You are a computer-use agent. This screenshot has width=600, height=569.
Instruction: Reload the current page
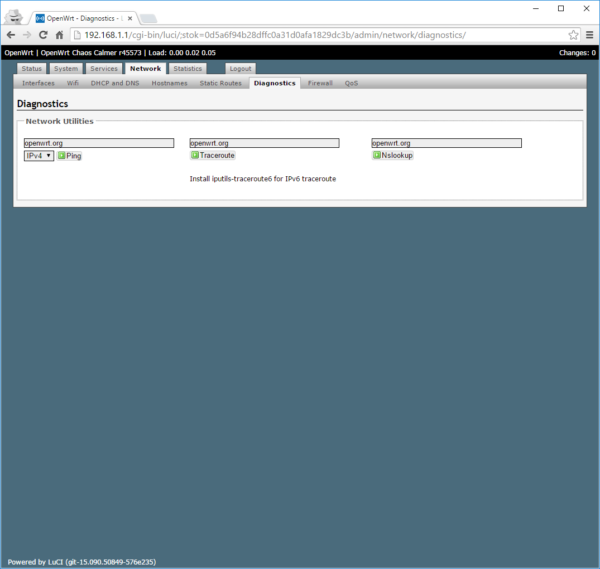click(x=43, y=35)
